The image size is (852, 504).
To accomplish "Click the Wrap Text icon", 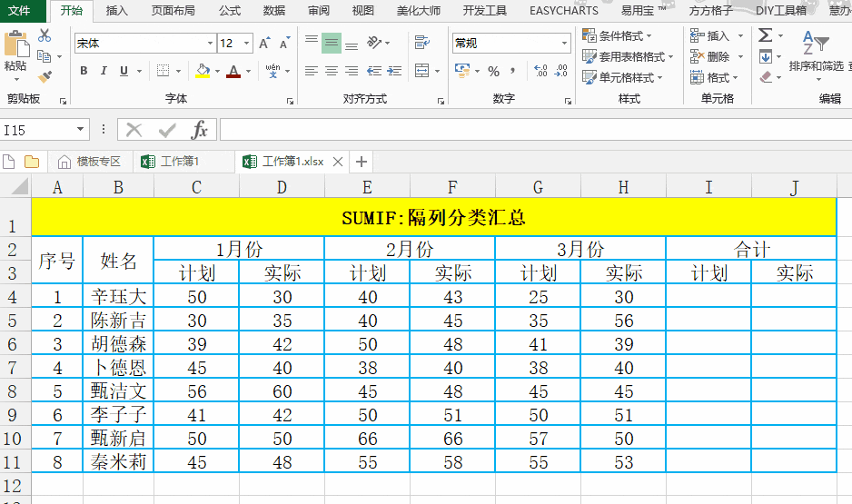I will tap(421, 43).
